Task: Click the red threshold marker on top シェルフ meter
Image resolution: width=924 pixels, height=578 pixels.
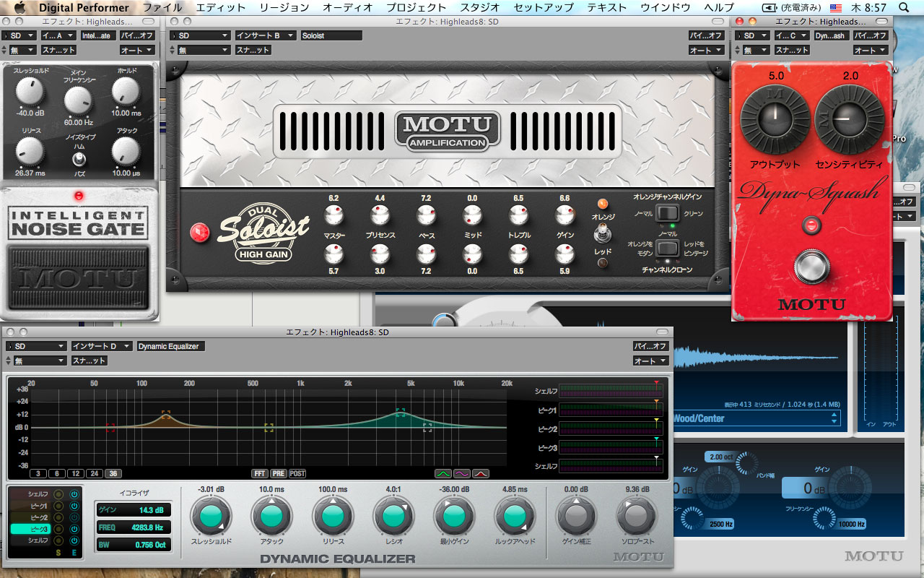Action: click(656, 382)
